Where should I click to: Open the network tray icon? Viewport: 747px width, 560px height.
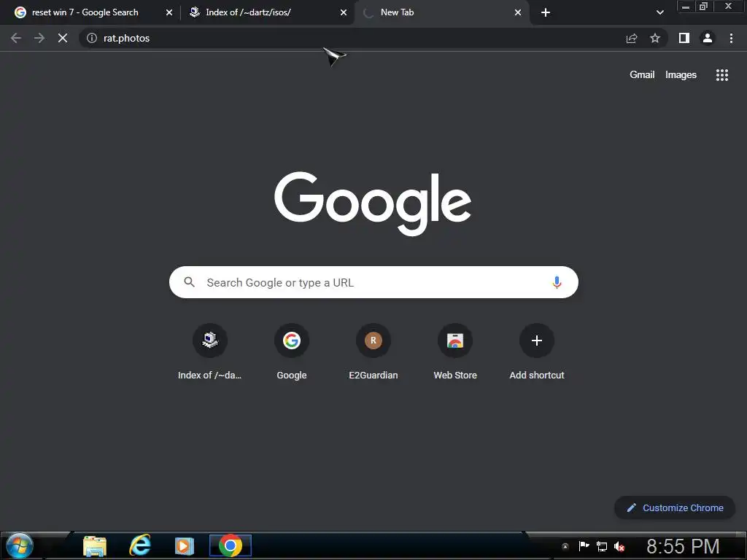pyautogui.click(x=602, y=547)
